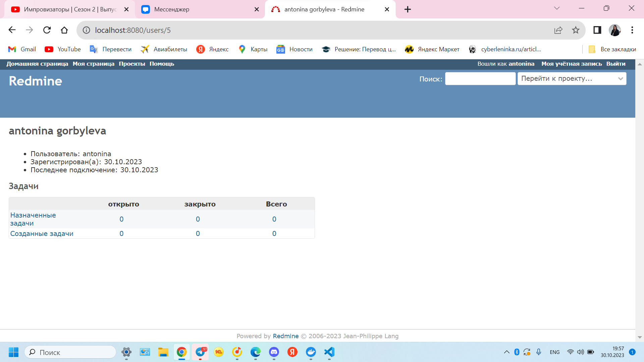Expand the 'Перейти к проекту' dropdown
This screenshot has height=362, width=644.
pos(572,78)
